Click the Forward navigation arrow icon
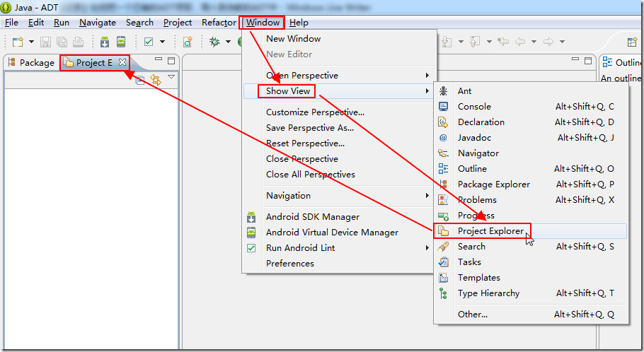This screenshot has height=352, width=644. (x=548, y=42)
